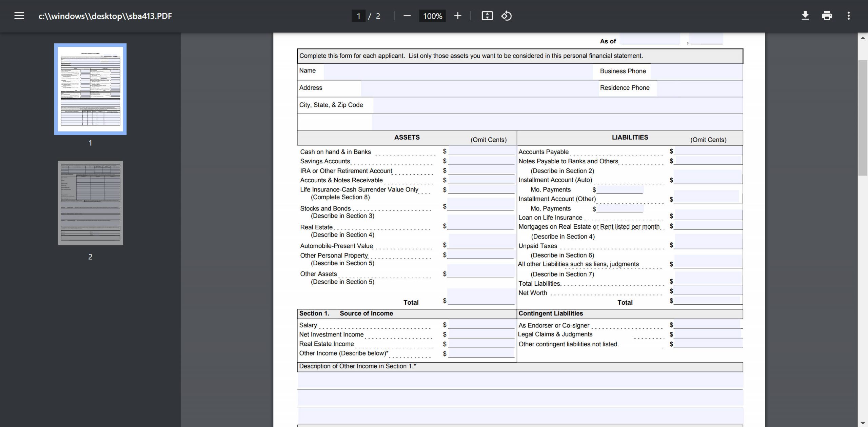Open the three-dot more options menu
Screen dimensions: 868x427
849,16
